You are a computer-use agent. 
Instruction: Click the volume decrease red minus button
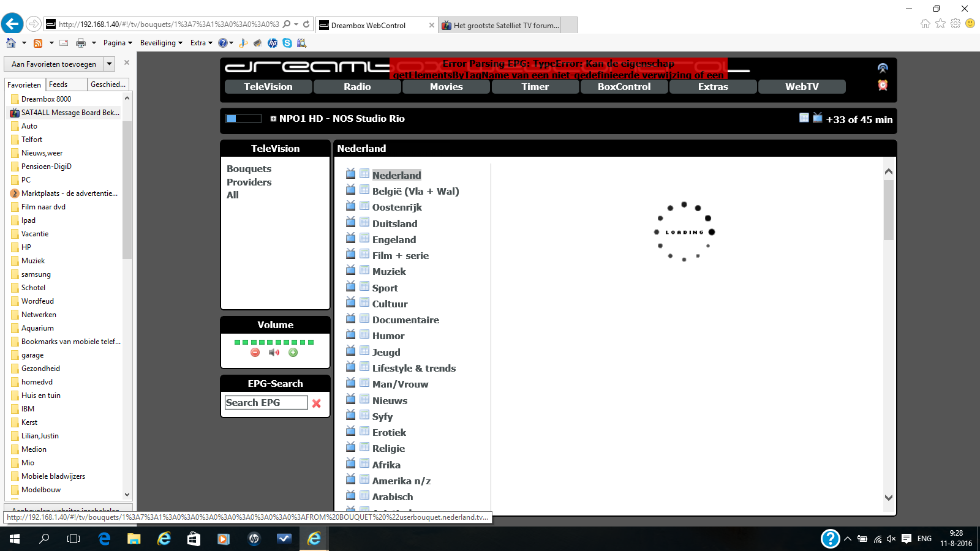coord(255,353)
